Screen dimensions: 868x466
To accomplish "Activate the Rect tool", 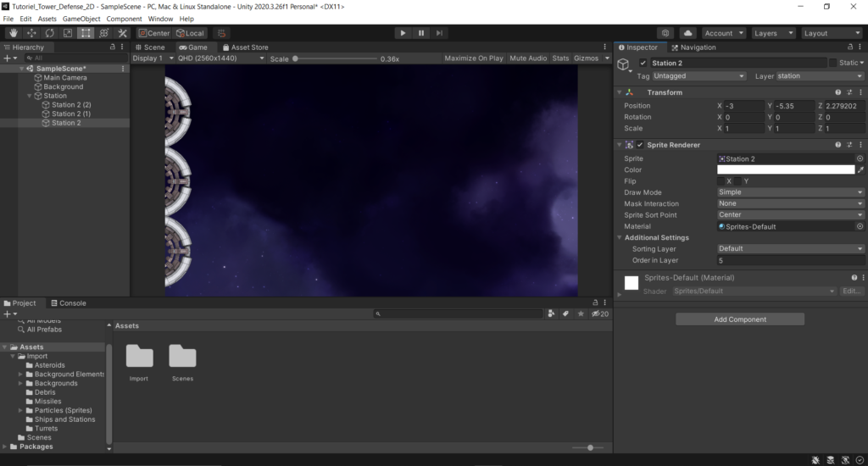I will point(86,33).
